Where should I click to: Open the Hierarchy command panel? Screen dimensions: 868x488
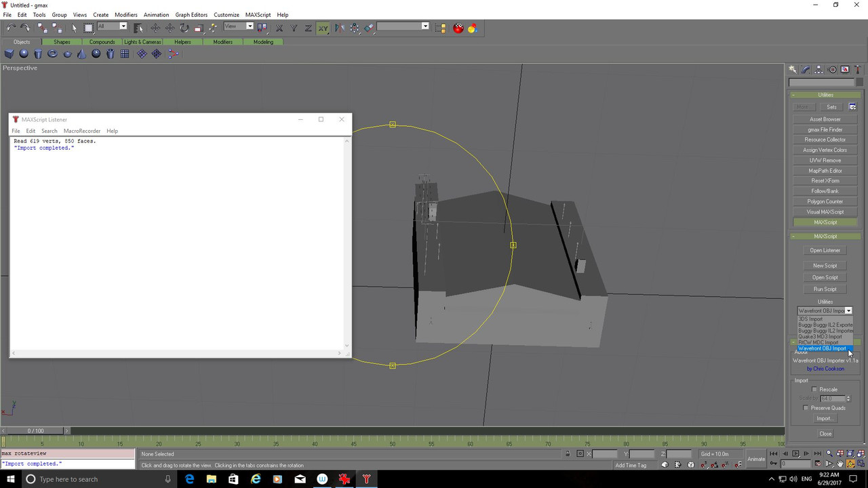[819, 69]
